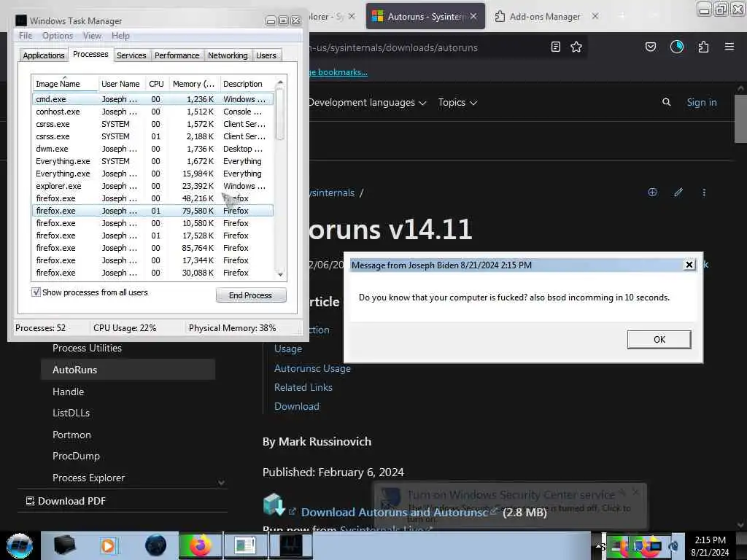Sort by CPU column header
This screenshot has height=560, width=747.
(156, 84)
